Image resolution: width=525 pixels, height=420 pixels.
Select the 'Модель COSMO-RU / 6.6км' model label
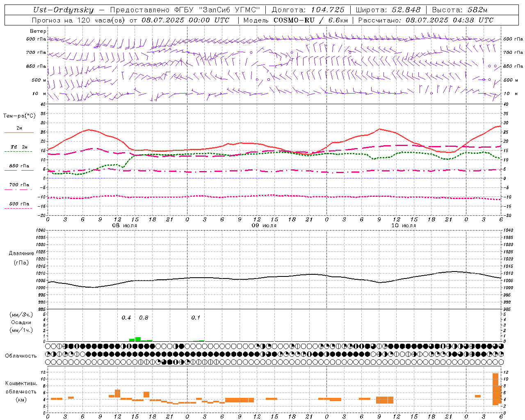tap(296, 20)
